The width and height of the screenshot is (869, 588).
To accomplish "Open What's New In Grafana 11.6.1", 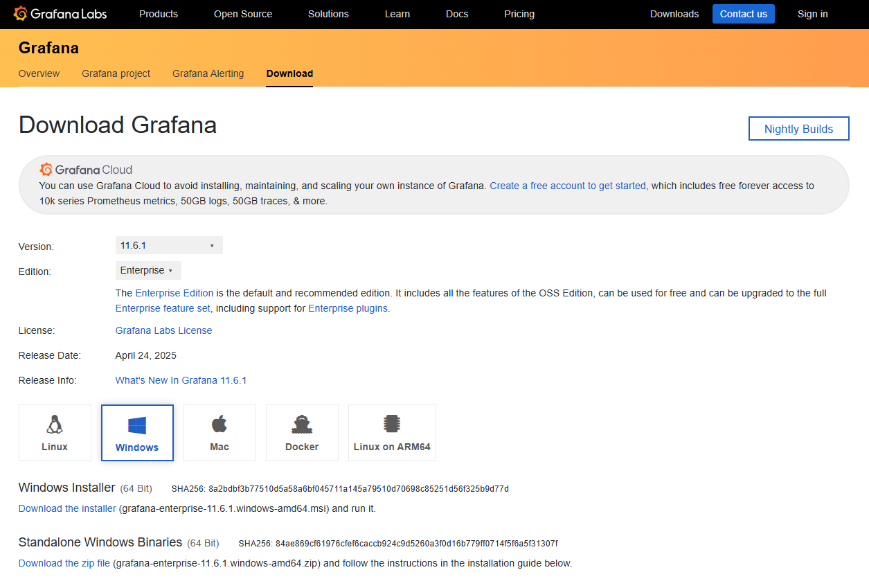I will [x=181, y=380].
